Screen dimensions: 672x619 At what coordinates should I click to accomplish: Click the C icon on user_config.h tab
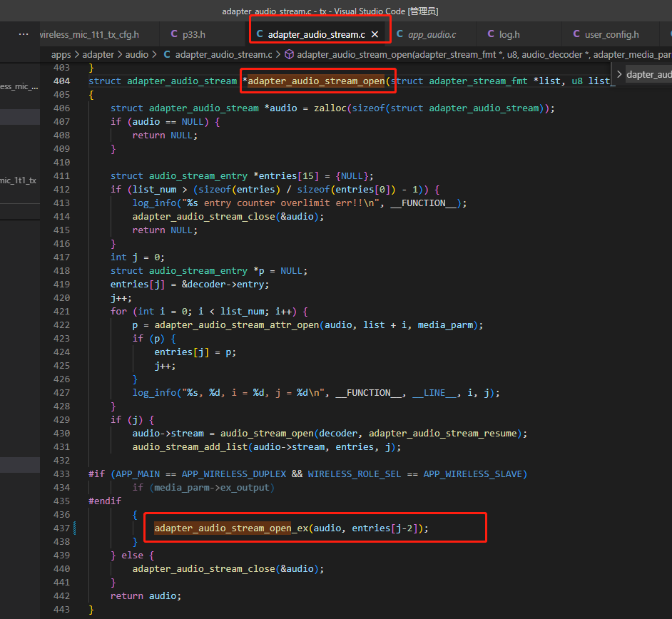pos(576,34)
